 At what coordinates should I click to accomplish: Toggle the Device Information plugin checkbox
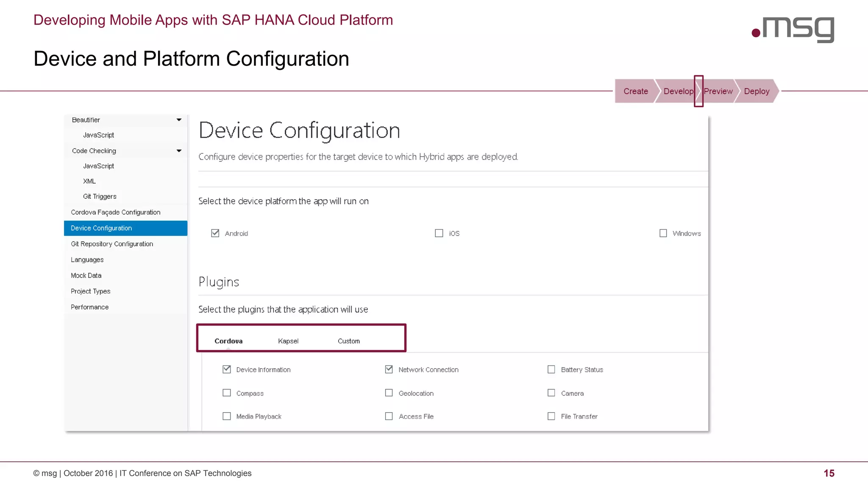227,369
